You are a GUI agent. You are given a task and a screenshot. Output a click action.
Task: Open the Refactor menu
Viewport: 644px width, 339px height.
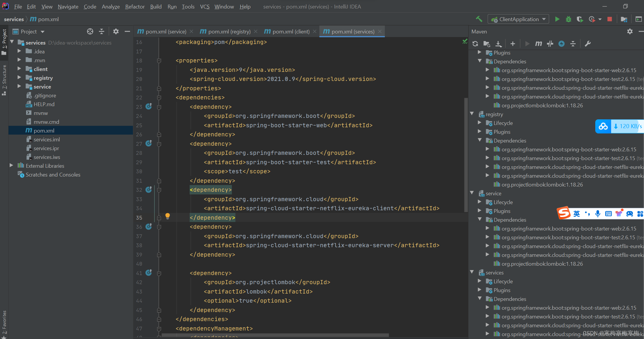[x=135, y=6]
